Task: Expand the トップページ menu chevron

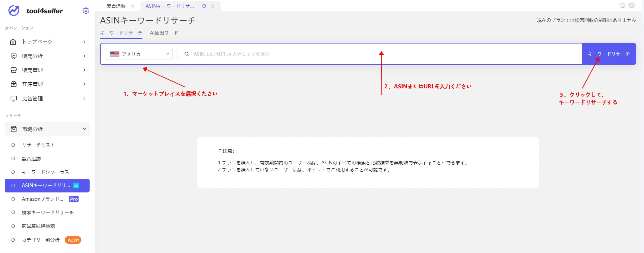Action: 84,42
